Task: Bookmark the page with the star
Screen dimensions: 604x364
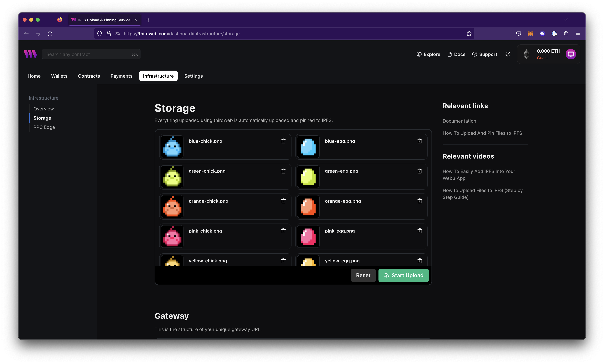Action: [x=469, y=34]
